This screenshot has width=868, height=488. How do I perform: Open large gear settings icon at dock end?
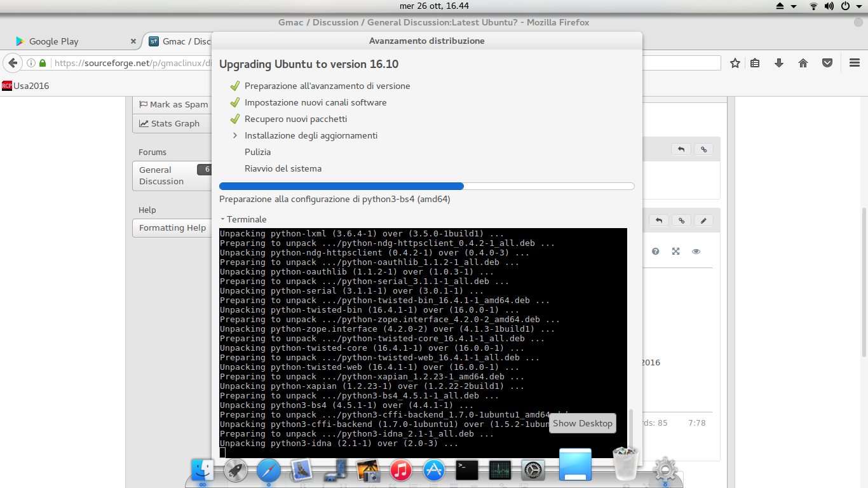(665, 470)
